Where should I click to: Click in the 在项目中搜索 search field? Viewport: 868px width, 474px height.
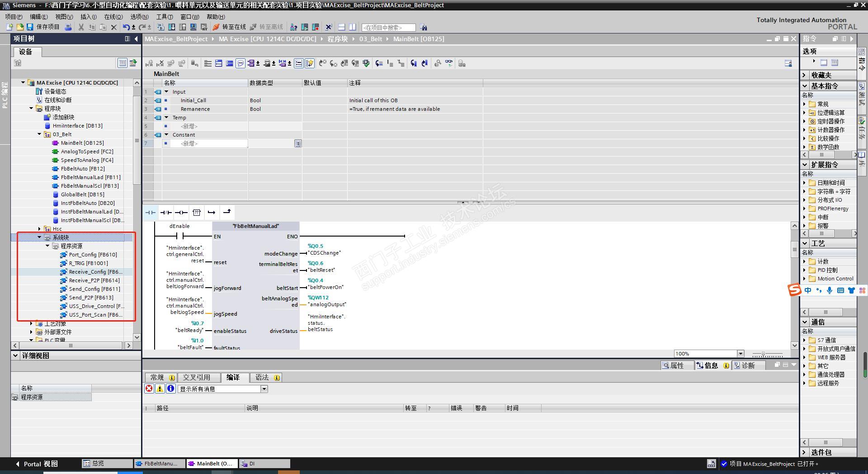389,28
